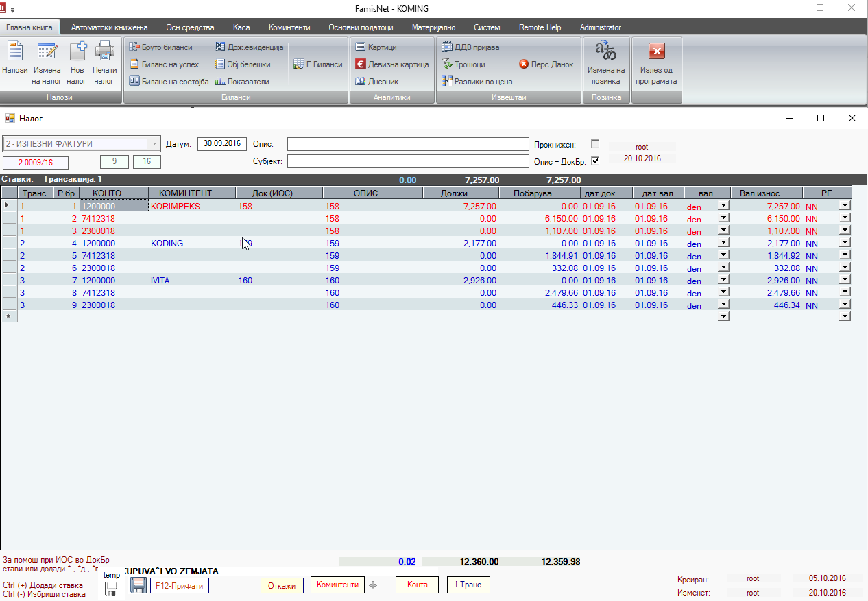Open currency dropdown in KORIMPEKS row
Screen dimensions: 868x601
(723, 206)
